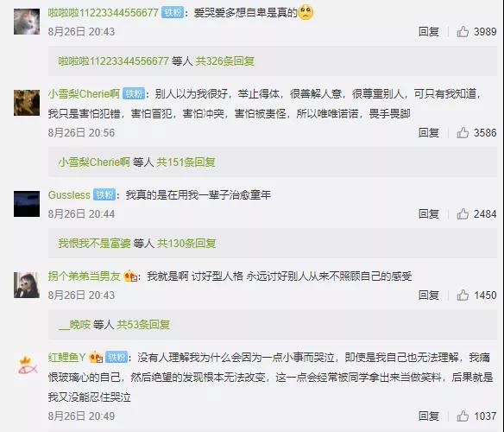Expand the 共53条回复 replies
The image size is (504, 432).
[143, 325]
